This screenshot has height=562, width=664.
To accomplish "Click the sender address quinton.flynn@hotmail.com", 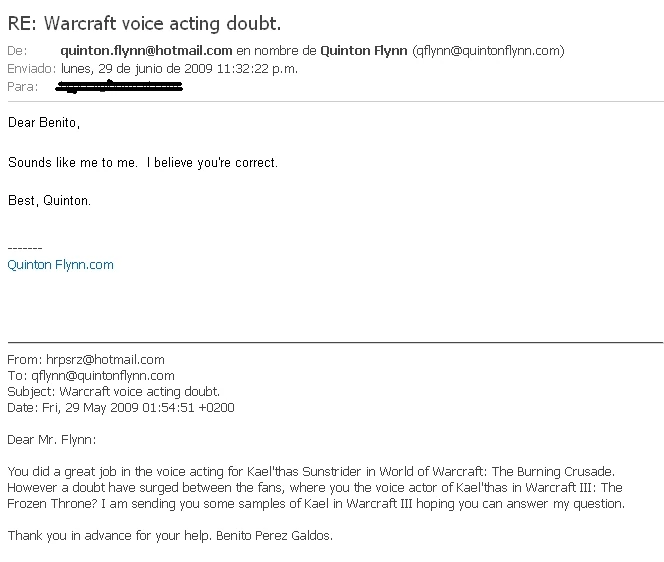I will click(146, 50).
